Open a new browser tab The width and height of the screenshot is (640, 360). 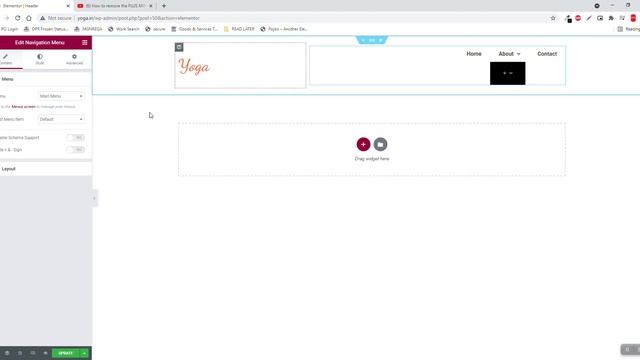pos(164,6)
